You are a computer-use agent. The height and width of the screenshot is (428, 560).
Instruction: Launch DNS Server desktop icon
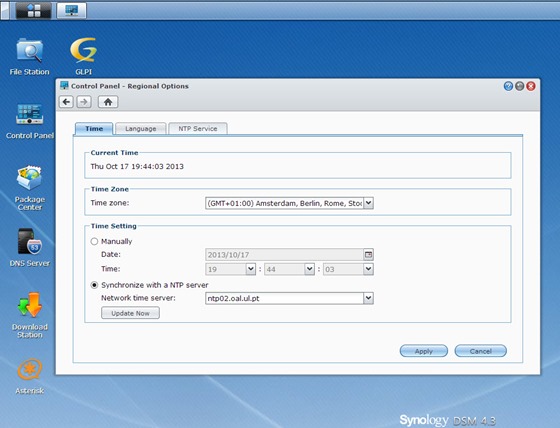[x=30, y=248]
